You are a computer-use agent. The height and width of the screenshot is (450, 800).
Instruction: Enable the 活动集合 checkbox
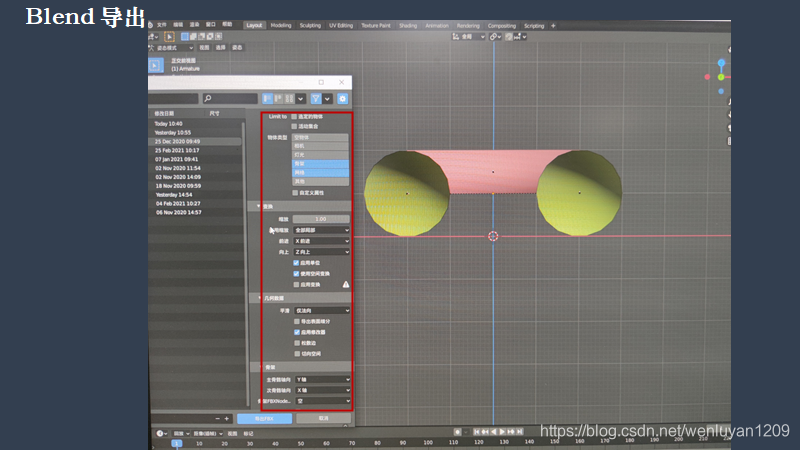294,126
